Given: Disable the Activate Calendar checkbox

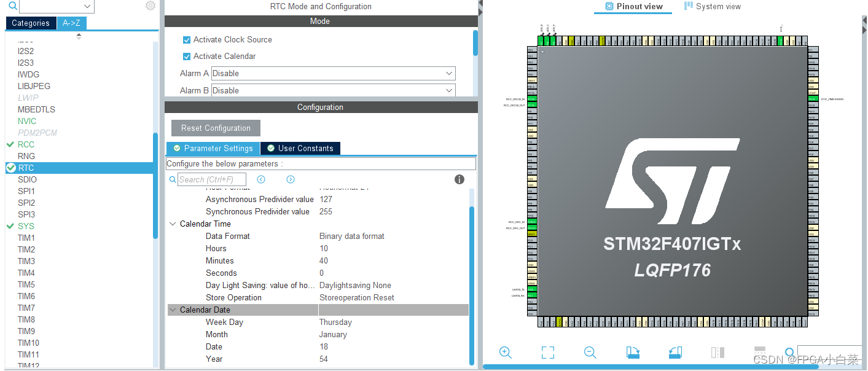Looking at the screenshot, I should tap(187, 56).
